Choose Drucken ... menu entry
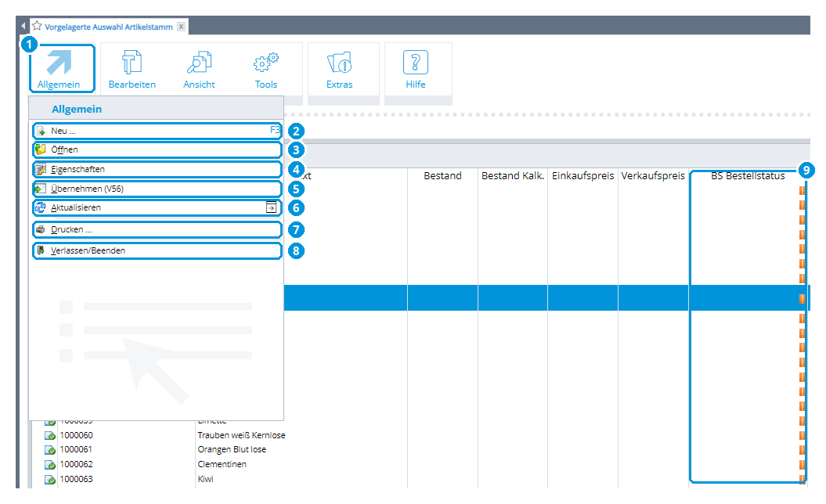 [x=157, y=229]
